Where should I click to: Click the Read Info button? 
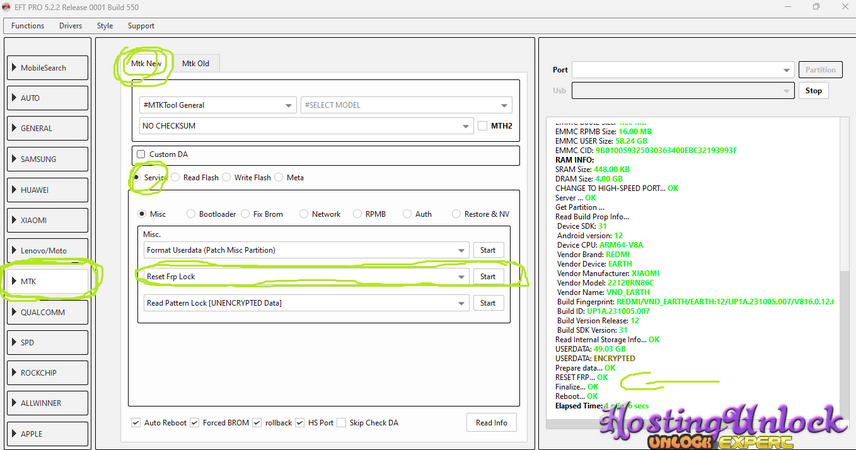491,423
